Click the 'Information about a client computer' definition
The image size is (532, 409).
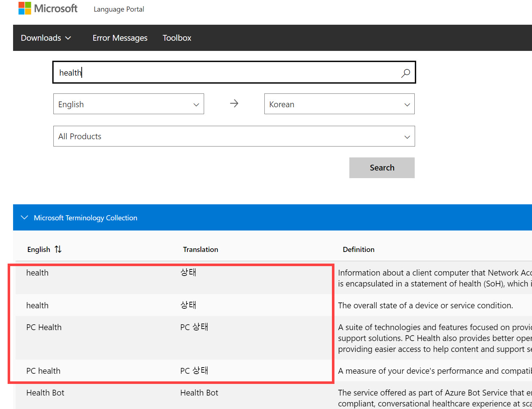(x=435, y=278)
